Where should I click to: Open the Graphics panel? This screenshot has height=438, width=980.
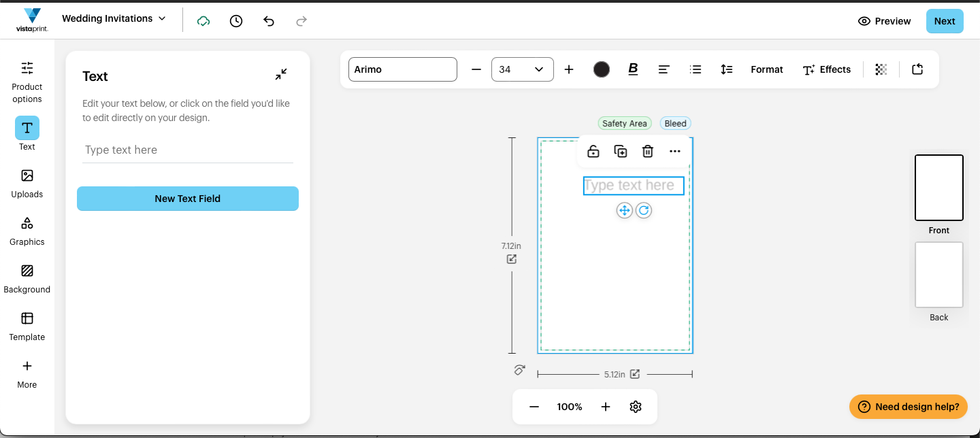(27, 231)
